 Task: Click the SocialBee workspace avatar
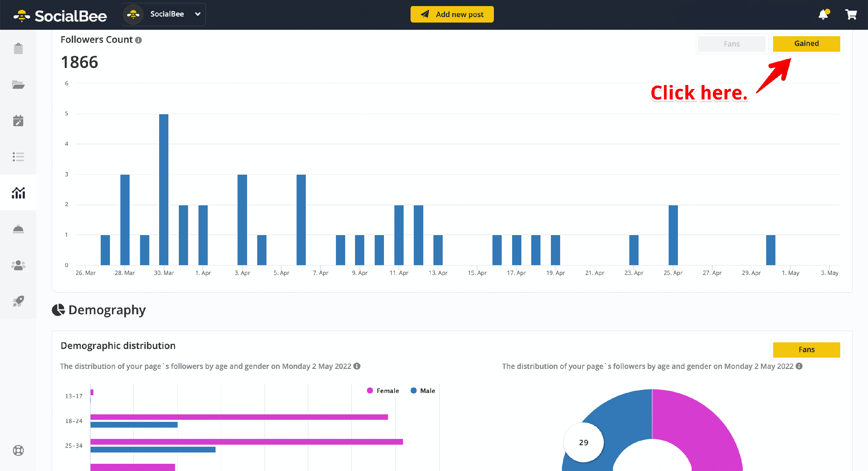[x=133, y=14]
